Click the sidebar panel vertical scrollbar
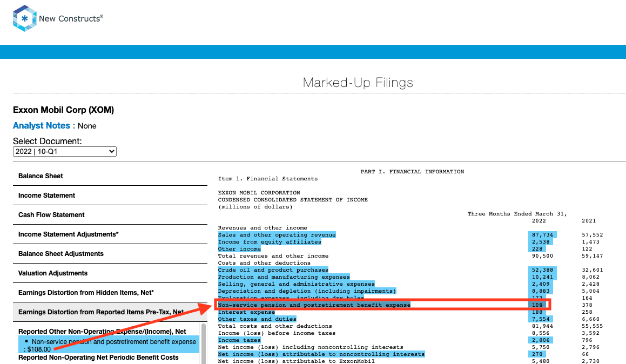The image size is (626, 364). 204,343
